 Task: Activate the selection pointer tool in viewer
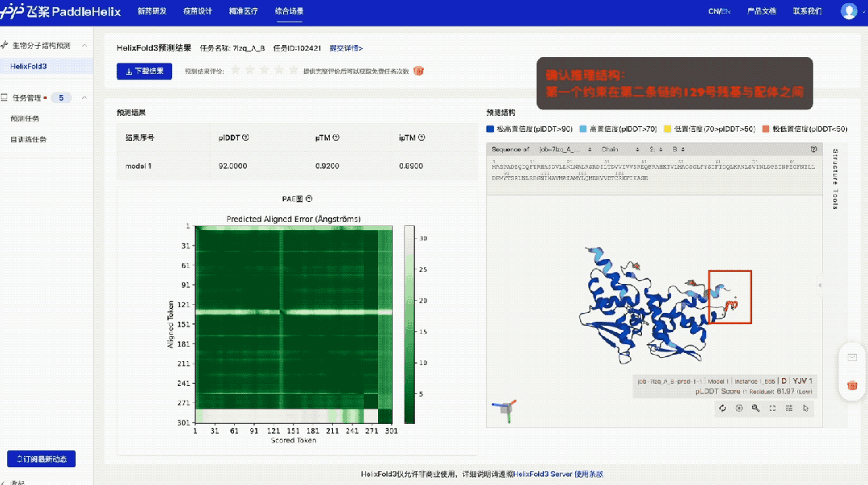coord(804,408)
